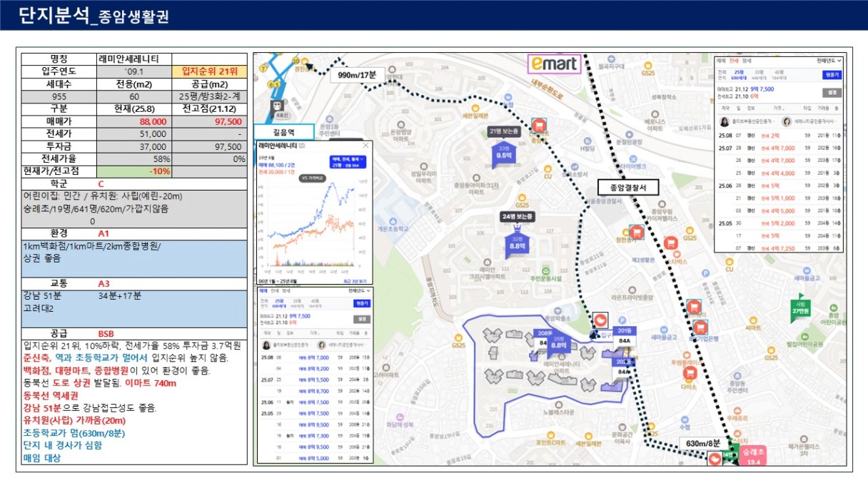Select the 전세 4억 4,000 transaction row
The height and width of the screenshot is (488, 868).
[x=779, y=173]
